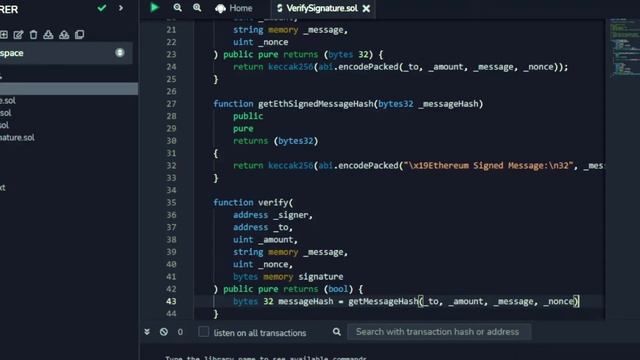640x360 pixels.
Task: Open the Home tab
Action: click(x=234, y=8)
